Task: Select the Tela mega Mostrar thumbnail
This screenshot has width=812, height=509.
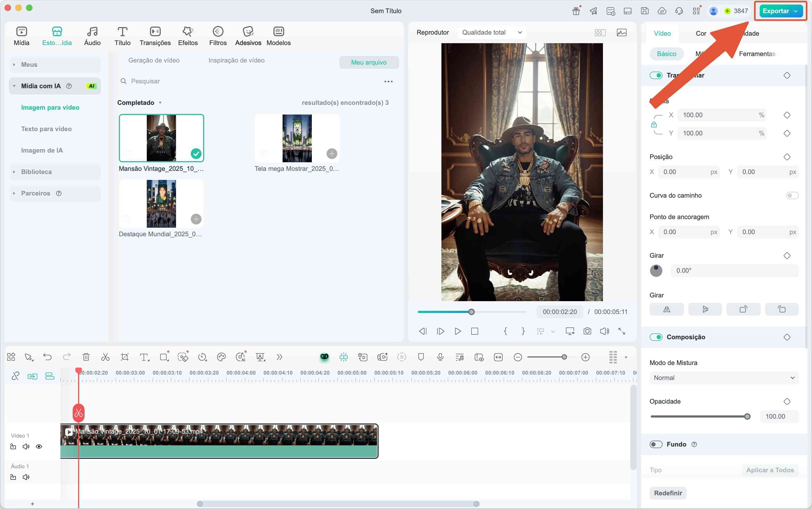Action: click(x=297, y=138)
